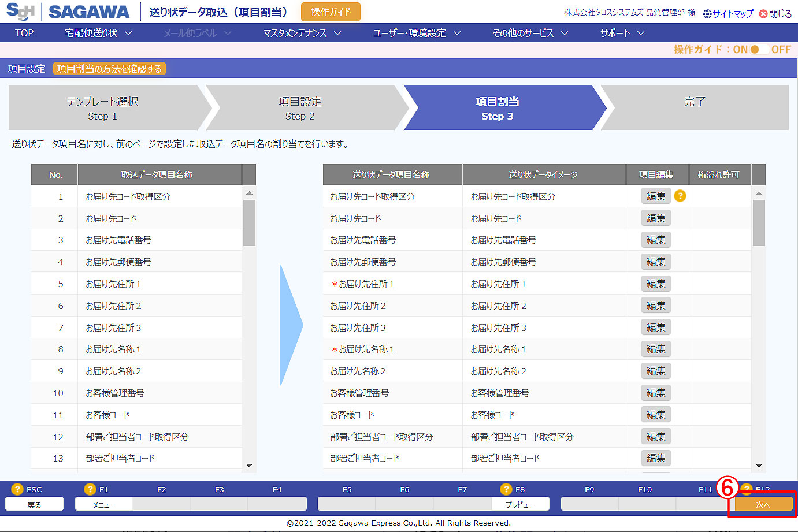Click the question mark icon next to ESC
The width and height of the screenshot is (798, 532).
[x=17, y=489]
